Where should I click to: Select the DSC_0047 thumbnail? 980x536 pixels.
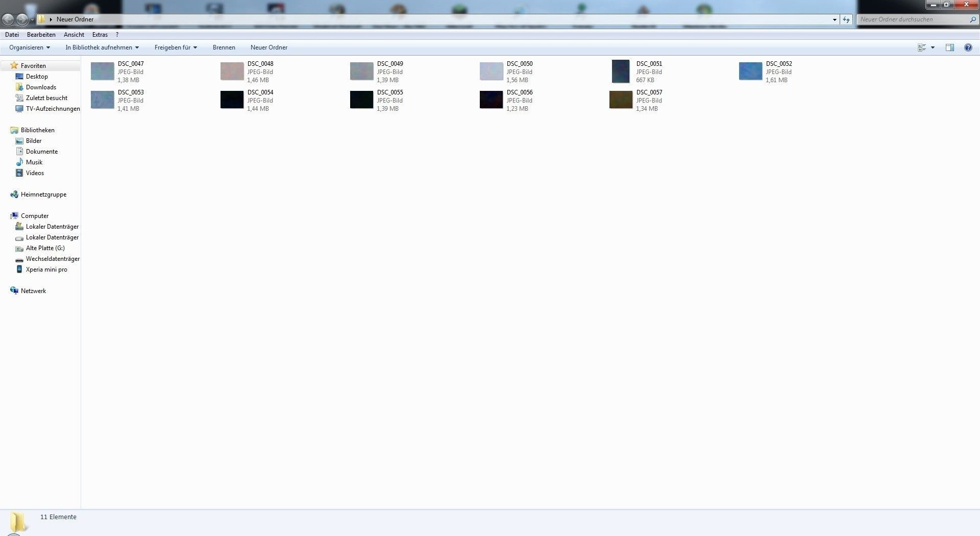coord(103,71)
